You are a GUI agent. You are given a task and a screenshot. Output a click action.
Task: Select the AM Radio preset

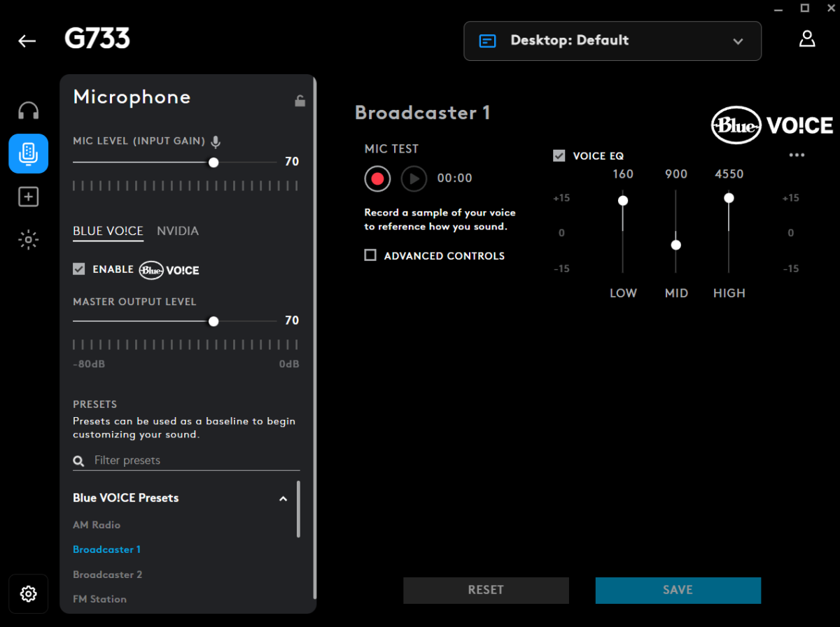pyautogui.click(x=97, y=525)
